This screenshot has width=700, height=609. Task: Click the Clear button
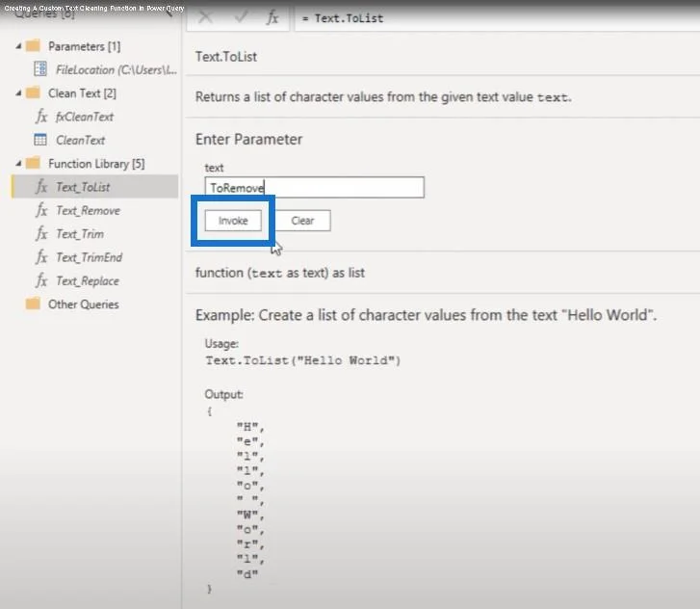pyautogui.click(x=302, y=221)
